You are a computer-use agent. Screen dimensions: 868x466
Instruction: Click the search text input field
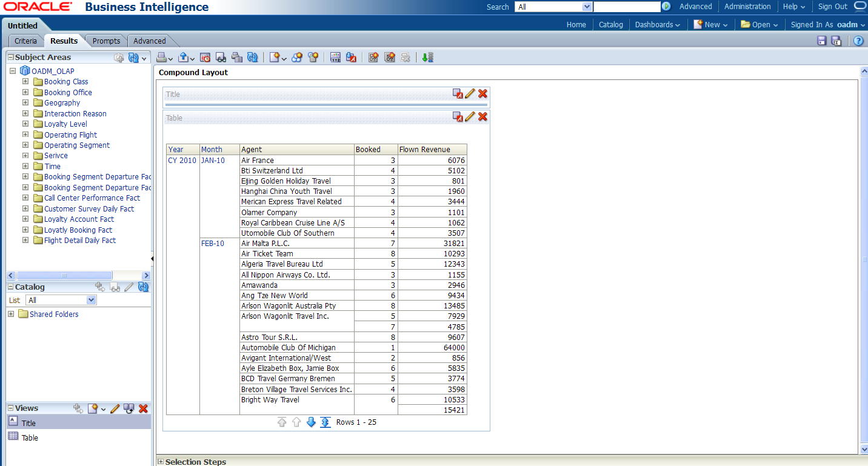626,7
